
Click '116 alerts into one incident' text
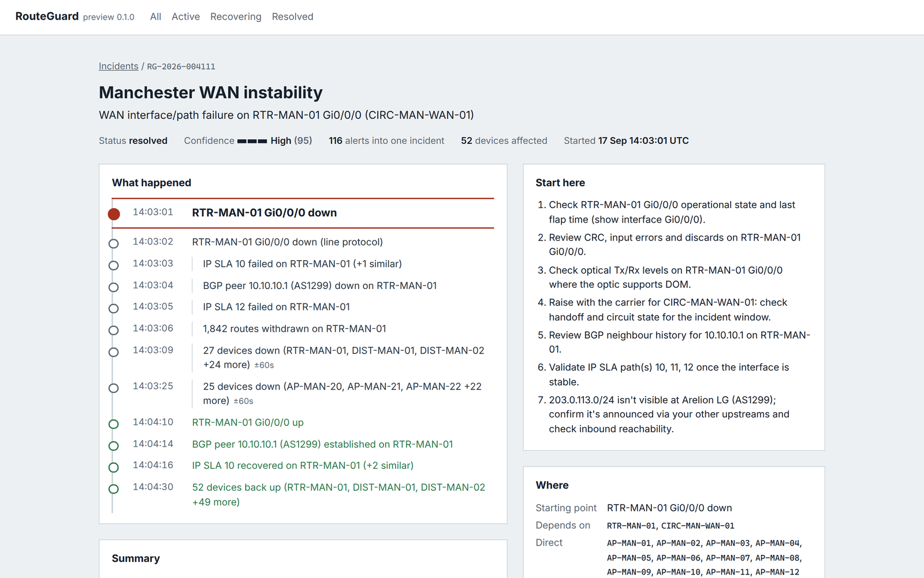point(386,140)
